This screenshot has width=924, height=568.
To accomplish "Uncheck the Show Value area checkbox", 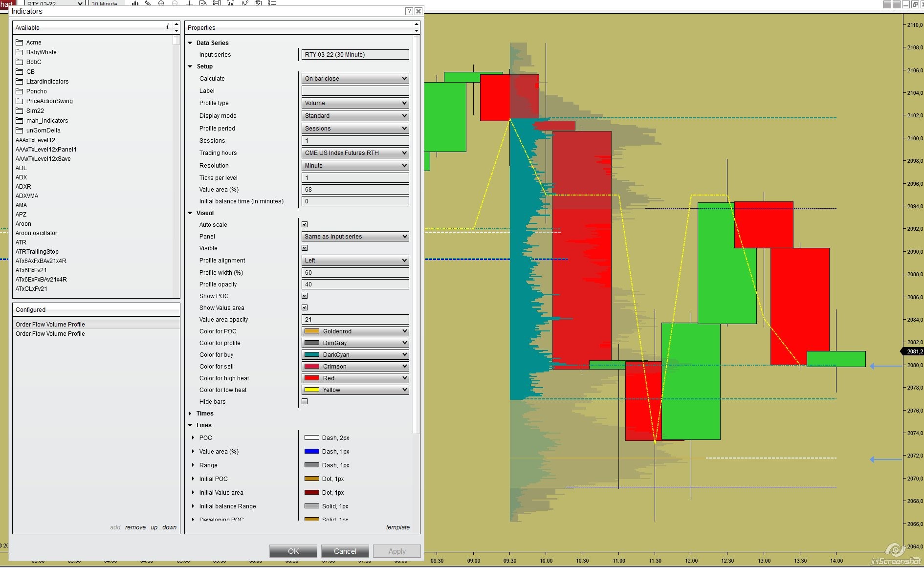I will coord(305,307).
